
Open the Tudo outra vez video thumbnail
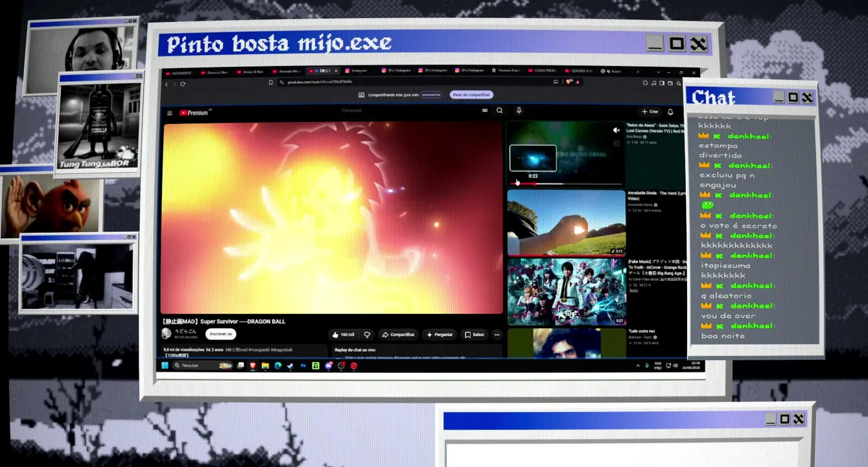point(566,342)
